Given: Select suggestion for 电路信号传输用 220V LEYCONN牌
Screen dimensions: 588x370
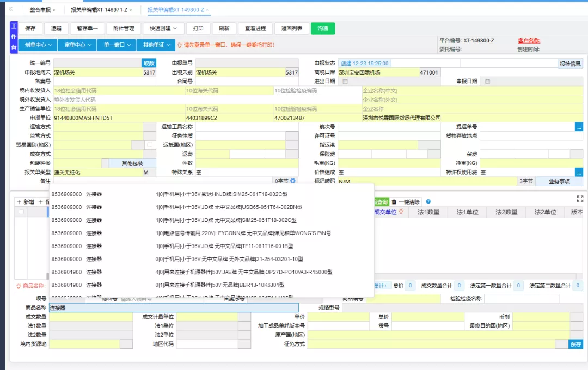Looking at the screenshot, I should (212, 233).
